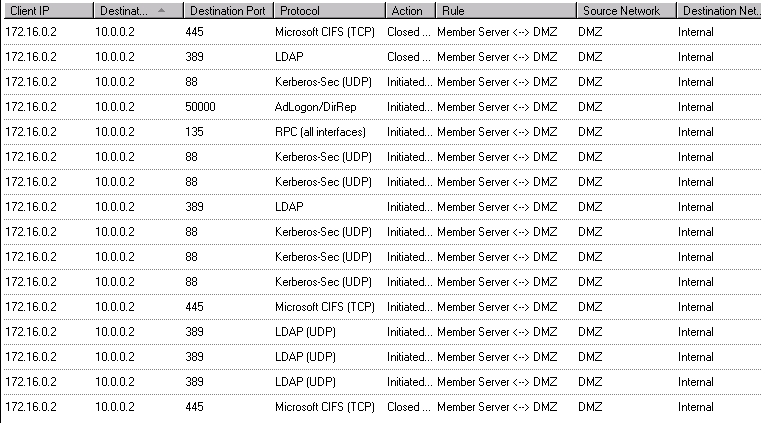Click the Protocol column header
761x423 pixels.
326,11
